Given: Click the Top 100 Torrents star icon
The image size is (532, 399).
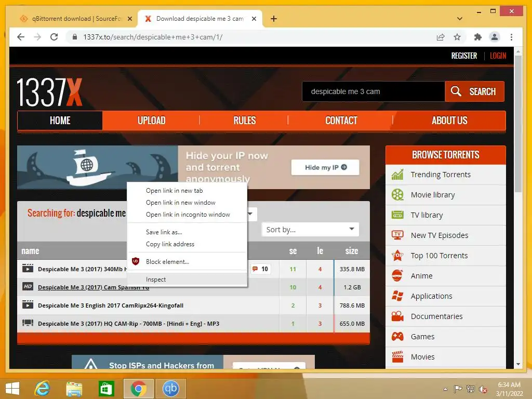Looking at the screenshot, I should [x=397, y=256].
